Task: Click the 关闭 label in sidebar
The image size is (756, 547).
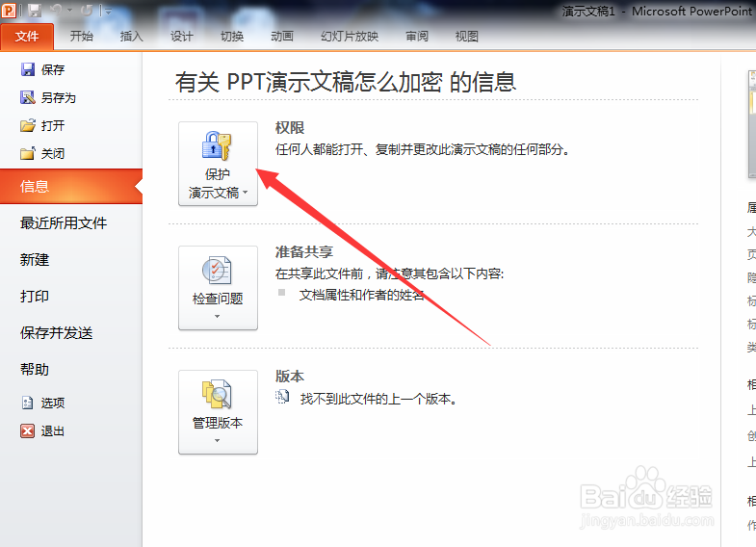Action: click(53, 154)
